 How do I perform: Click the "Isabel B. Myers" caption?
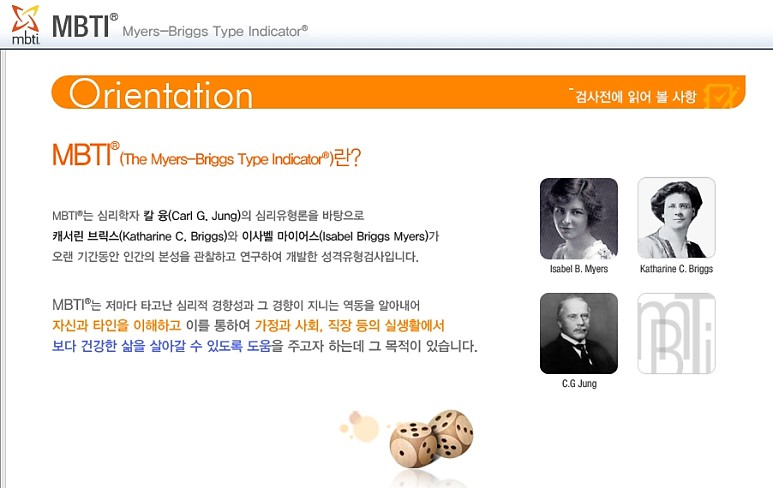579,269
